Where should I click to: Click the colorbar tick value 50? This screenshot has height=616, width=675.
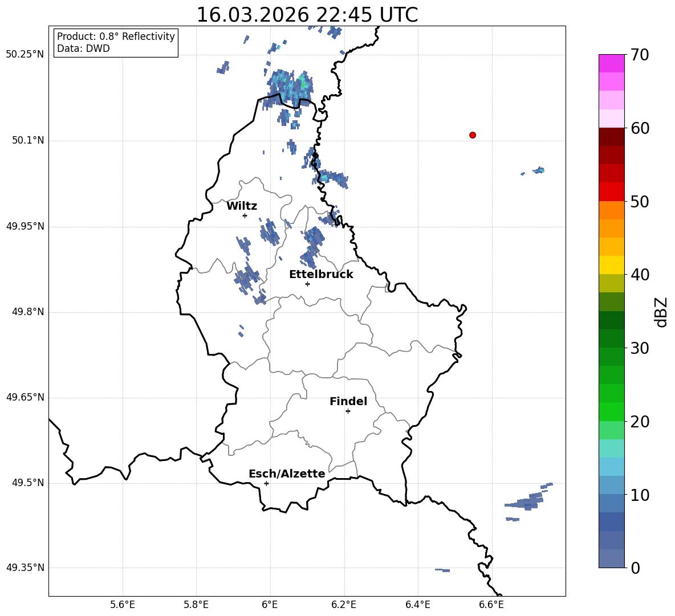640,201
